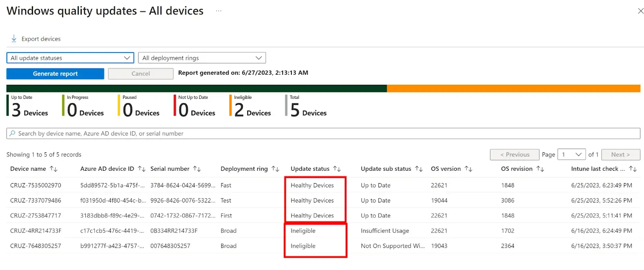Select the Up to Date 3 Devices tile
Image resolution: width=644 pixels, height=270 pixels.
28,106
